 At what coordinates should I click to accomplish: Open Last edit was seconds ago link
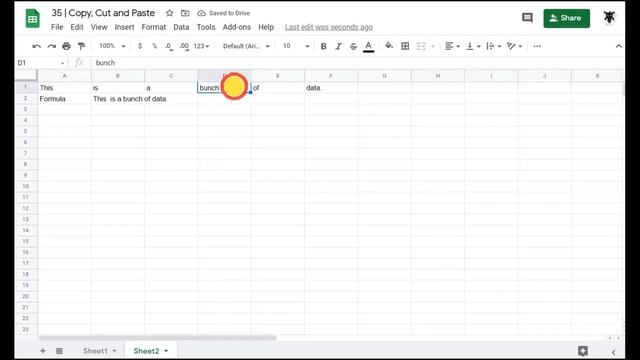pos(329,27)
